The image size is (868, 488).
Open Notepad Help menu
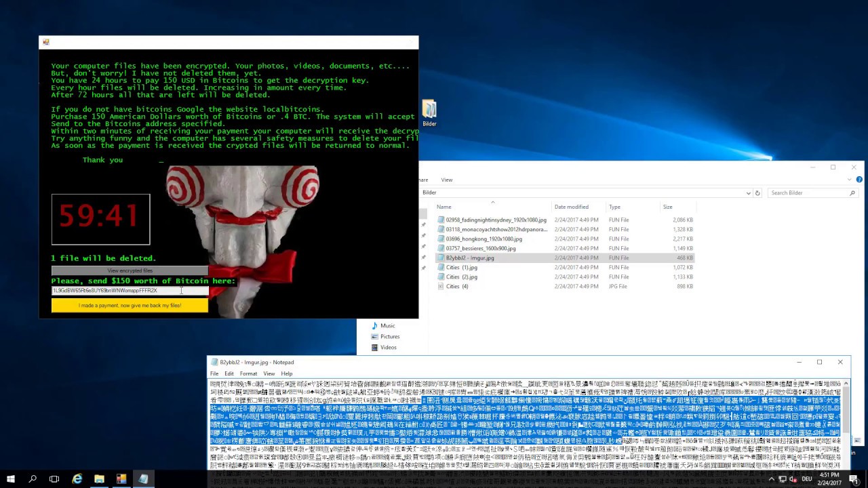pyautogui.click(x=287, y=373)
